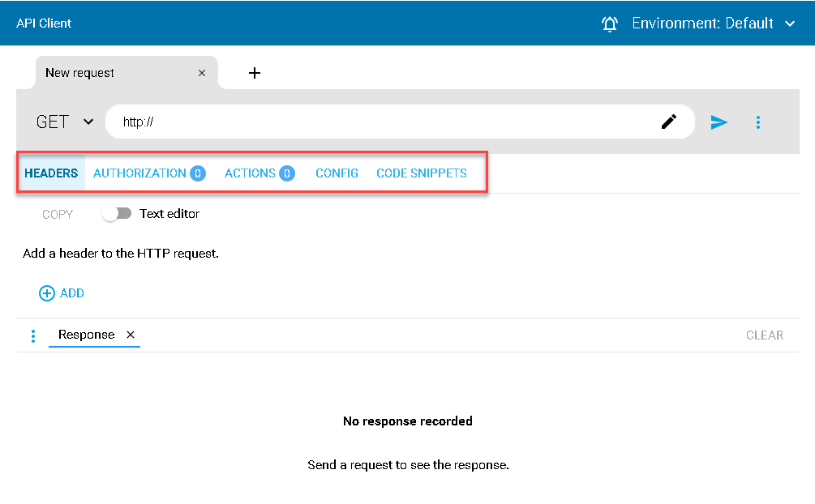Image resolution: width=815 pixels, height=504 pixels.
Task: Click the CLEAR response button
Action: (x=765, y=335)
